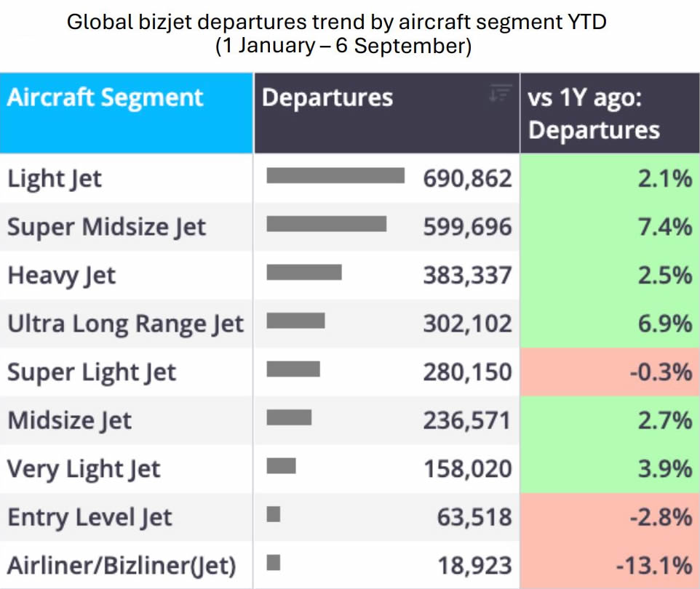Screen dimensions: 700x589
Task: Click the Midsize Jet 236,571 value
Action: tap(467, 420)
